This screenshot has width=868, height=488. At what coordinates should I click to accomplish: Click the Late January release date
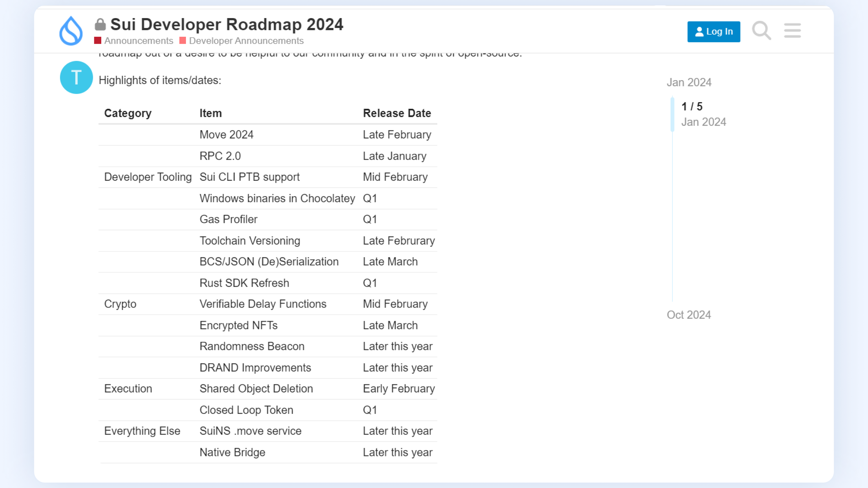[x=395, y=156]
